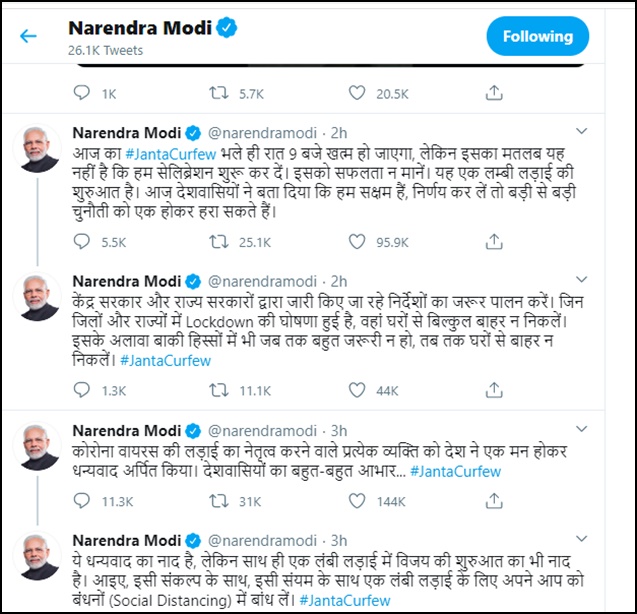Reply to the tweet with 5.5K replies

pyautogui.click(x=81, y=241)
